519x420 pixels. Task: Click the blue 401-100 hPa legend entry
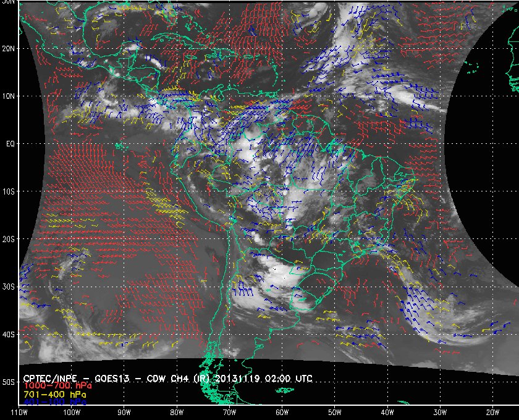[x=54, y=403]
